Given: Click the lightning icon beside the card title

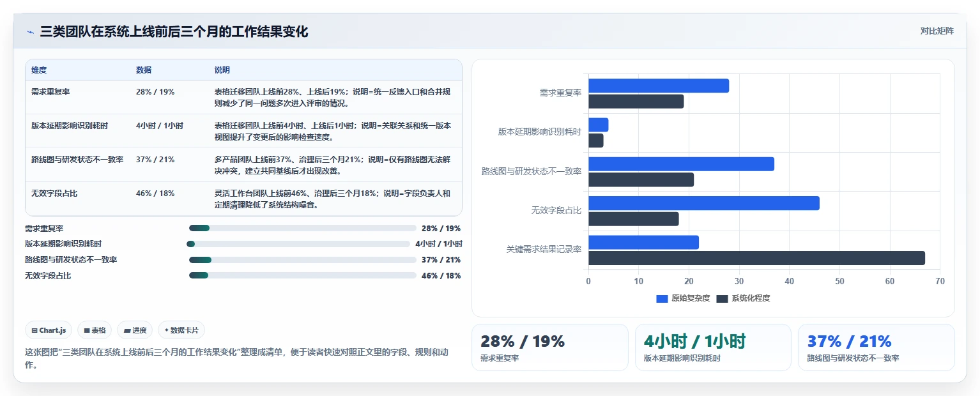Looking at the screenshot, I should tap(30, 32).
